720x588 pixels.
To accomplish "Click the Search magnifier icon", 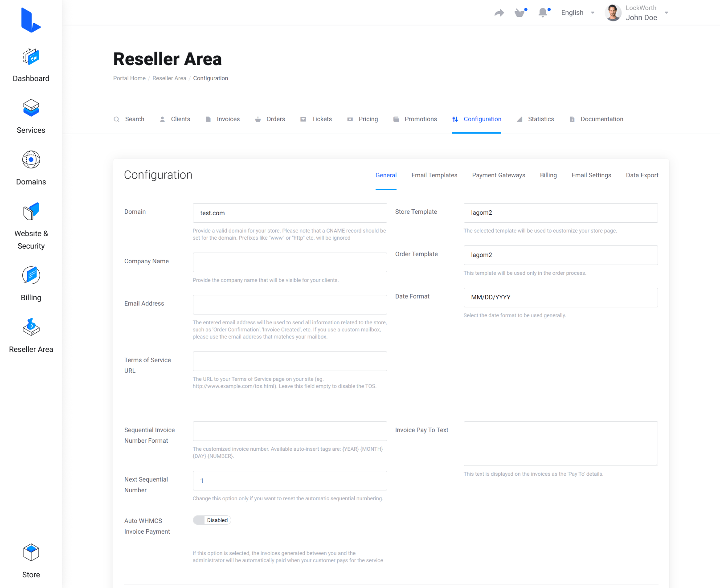I will click(116, 119).
